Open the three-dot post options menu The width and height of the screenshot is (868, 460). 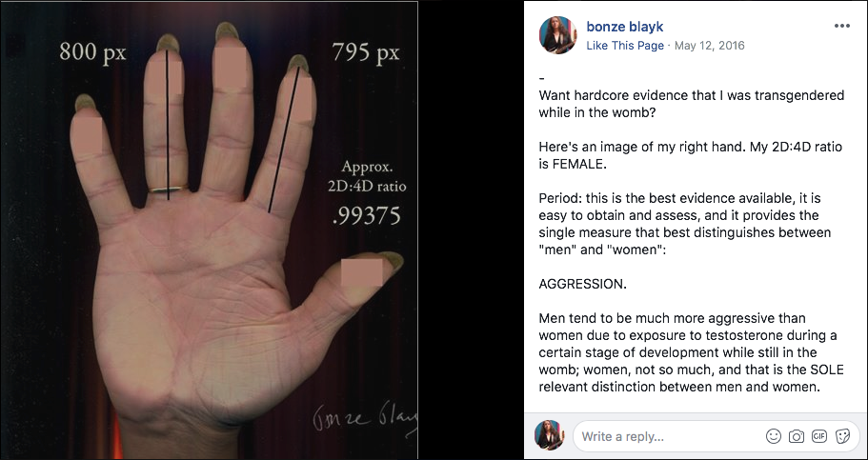841,26
